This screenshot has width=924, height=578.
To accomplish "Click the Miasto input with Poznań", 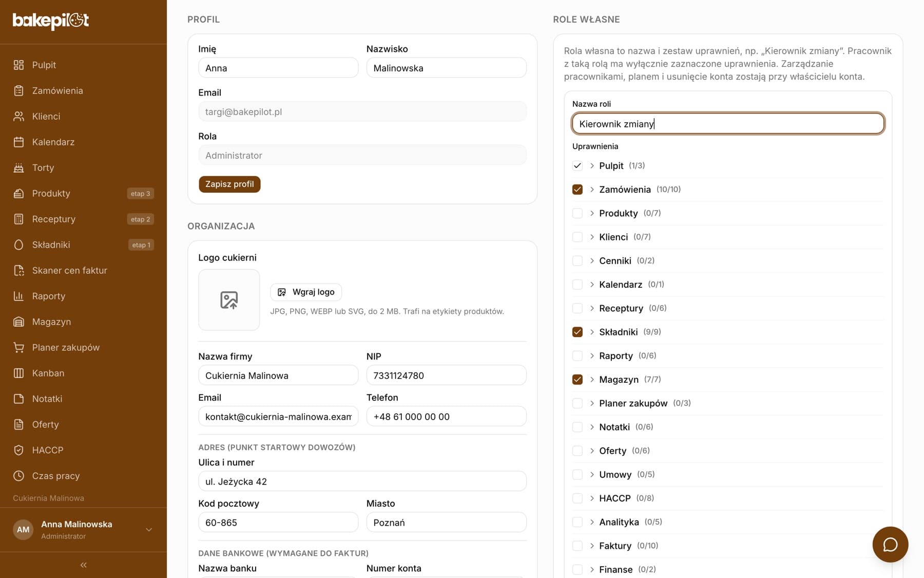I will [x=446, y=523].
